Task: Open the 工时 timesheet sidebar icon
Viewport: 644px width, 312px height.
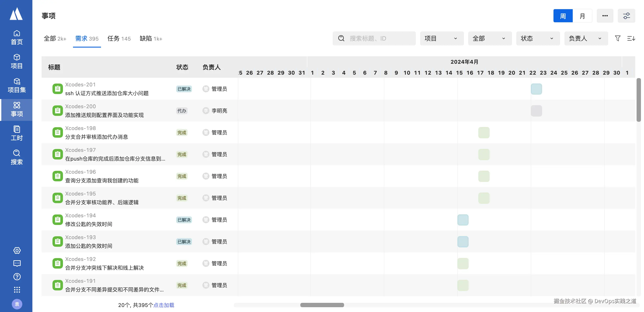Action: pos(16,133)
